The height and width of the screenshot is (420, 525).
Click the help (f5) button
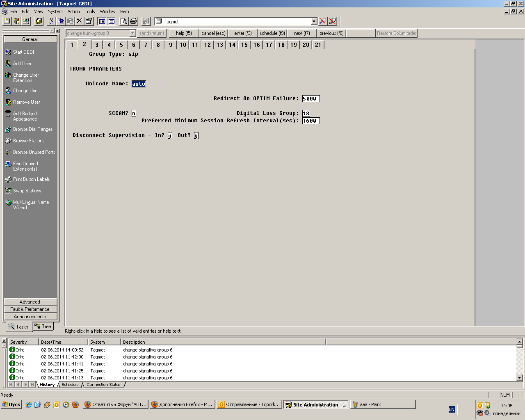184,33
